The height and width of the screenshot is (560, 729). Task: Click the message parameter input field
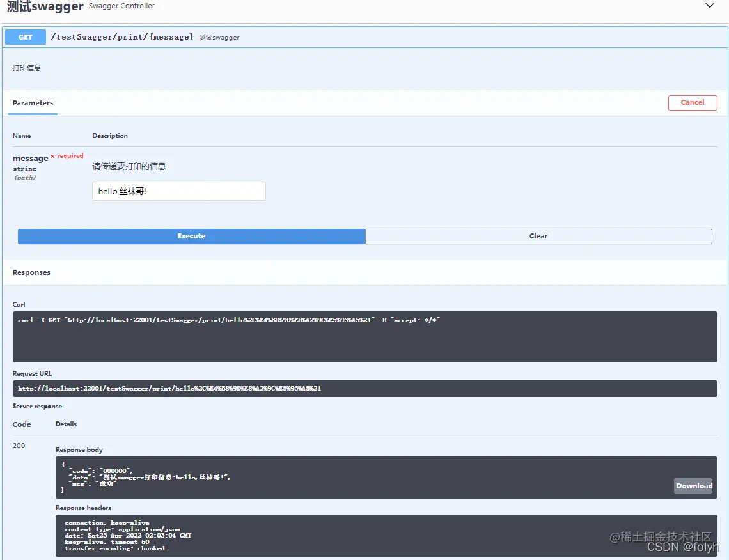pos(179,191)
